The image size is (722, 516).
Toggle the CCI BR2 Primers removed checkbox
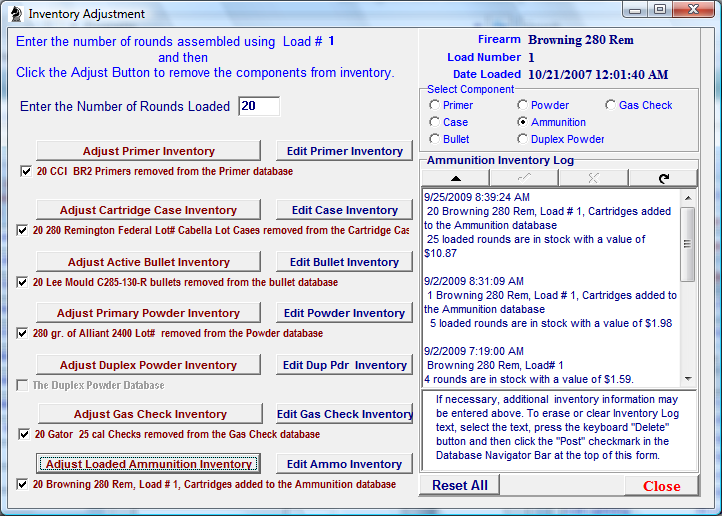point(26,171)
